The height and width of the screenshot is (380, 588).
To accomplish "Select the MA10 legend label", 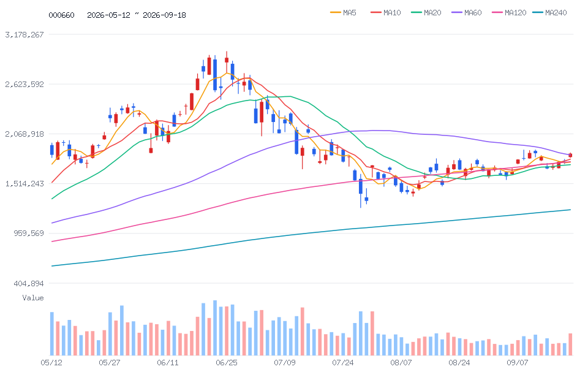I will (392, 13).
